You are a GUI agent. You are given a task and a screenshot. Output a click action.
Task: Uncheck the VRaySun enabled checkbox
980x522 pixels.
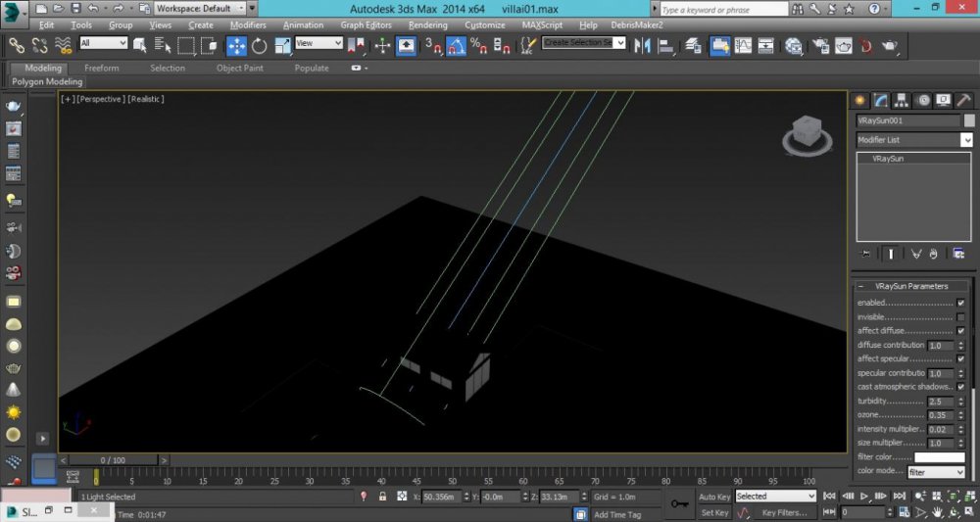[960, 303]
